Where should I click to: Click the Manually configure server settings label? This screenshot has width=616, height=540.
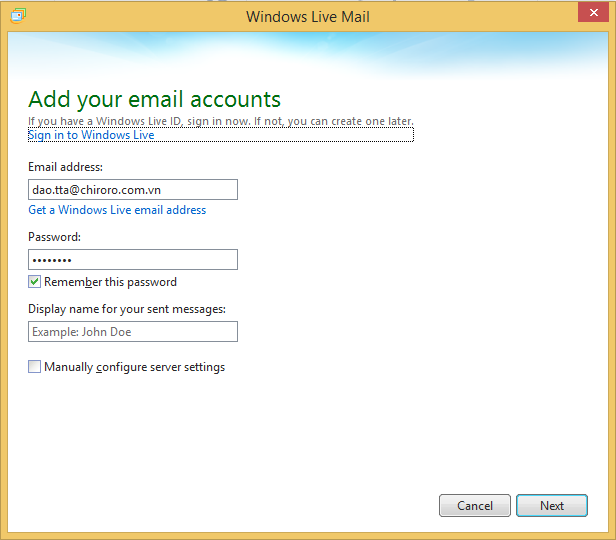tap(134, 367)
